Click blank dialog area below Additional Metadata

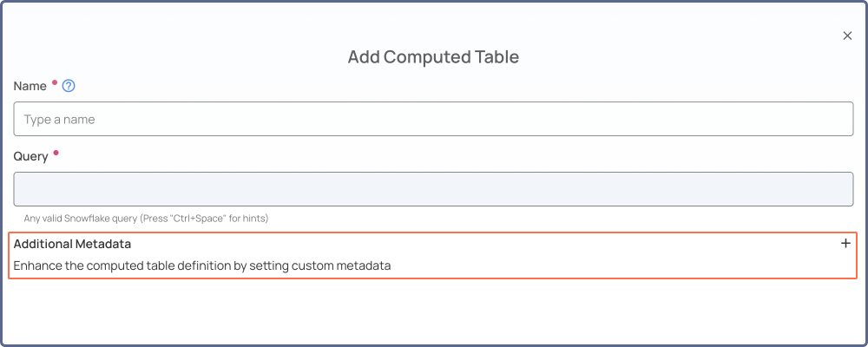pos(433,310)
